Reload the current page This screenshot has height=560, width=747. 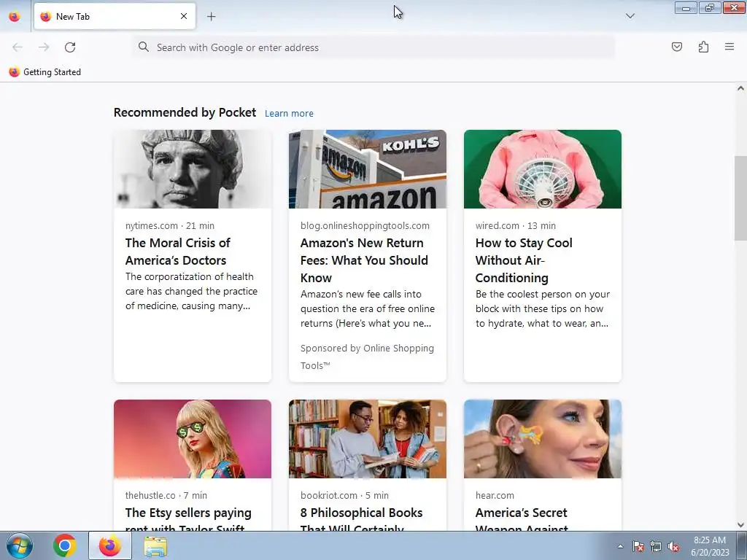[x=70, y=47]
